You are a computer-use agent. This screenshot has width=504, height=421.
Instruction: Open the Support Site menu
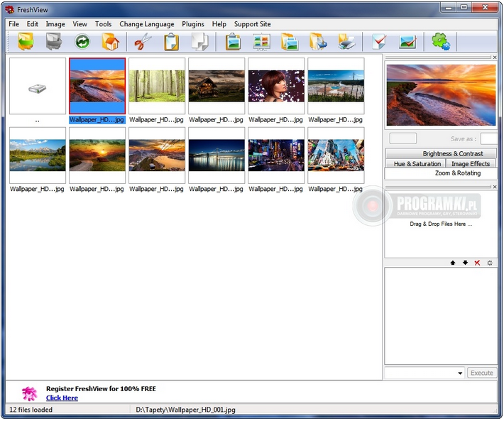252,24
